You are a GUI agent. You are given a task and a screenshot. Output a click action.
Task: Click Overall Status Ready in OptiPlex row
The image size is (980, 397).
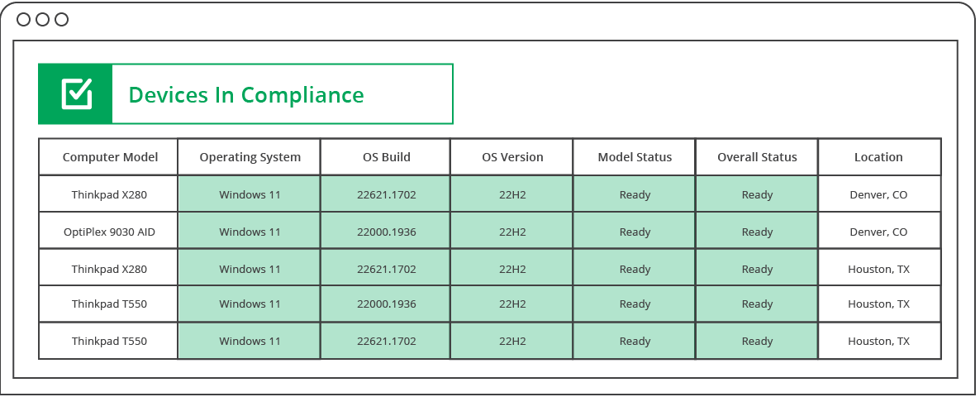tap(757, 232)
